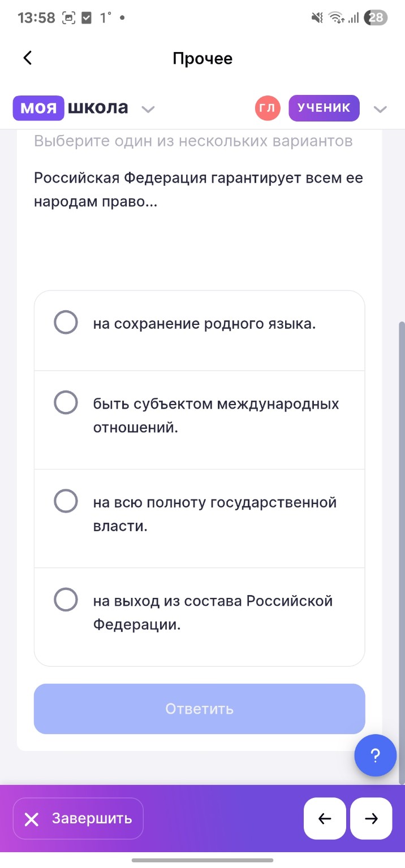The image size is (405, 868).
Task: Go to the next question with right arrow
Action: (370, 818)
